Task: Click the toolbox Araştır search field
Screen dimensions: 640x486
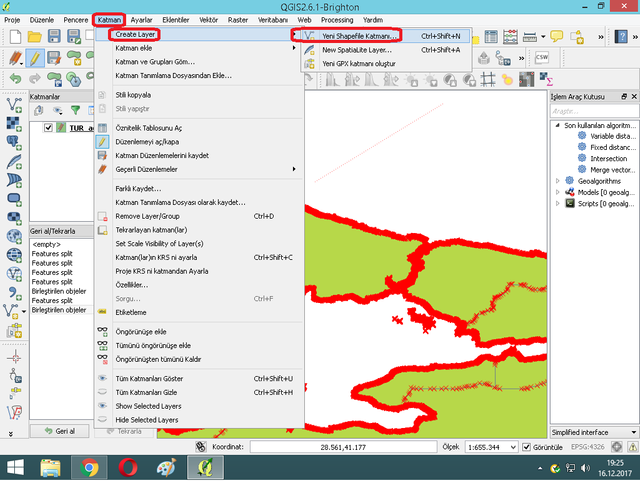Action: (x=594, y=111)
